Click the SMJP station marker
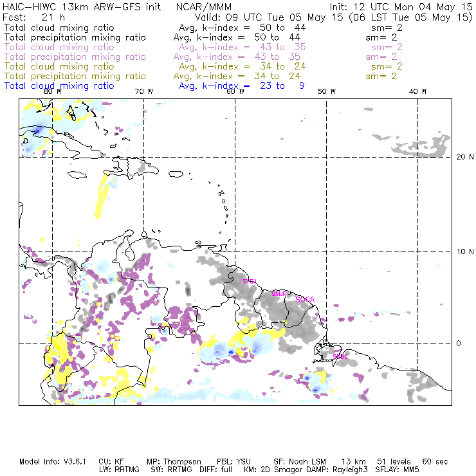 279,294
